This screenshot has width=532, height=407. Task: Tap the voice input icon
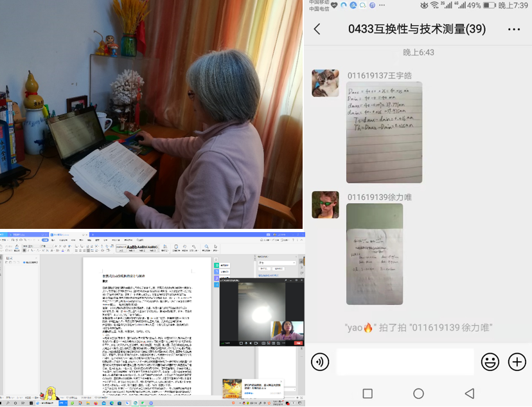click(x=320, y=362)
